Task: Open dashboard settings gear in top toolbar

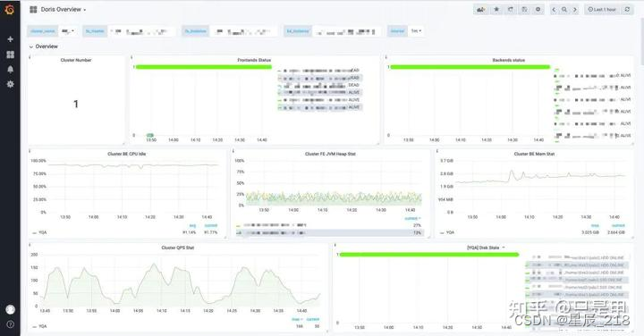Action: point(538,10)
